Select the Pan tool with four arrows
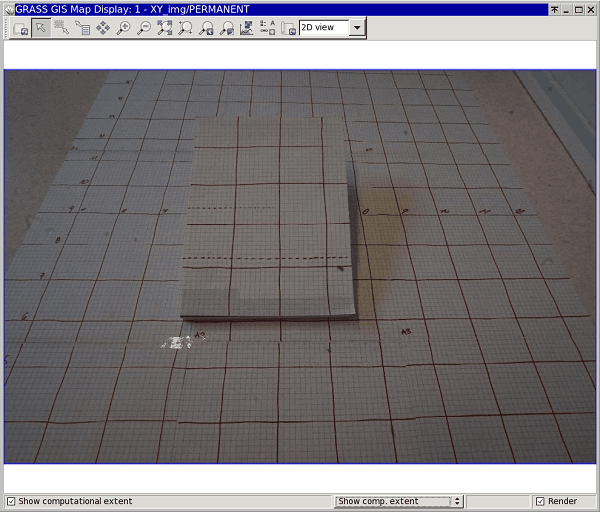The image size is (600, 512). 102,28
